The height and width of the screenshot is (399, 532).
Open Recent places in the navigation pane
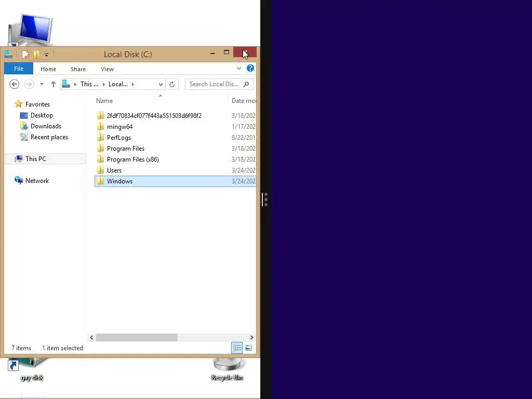pos(49,137)
